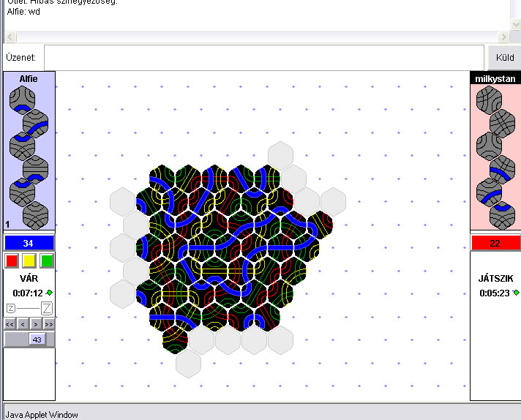Click the chat scrollbar right arrow

pos(503,37)
